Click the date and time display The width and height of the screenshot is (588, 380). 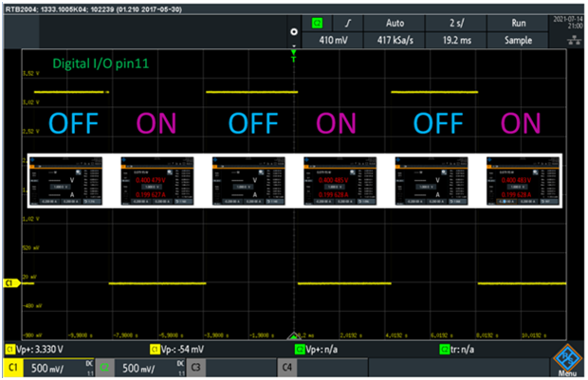click(x=568, y=23)
